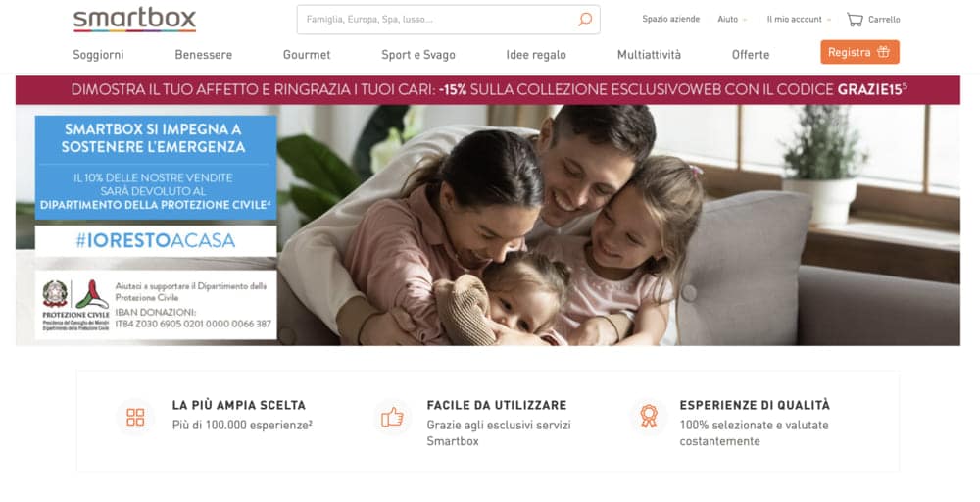
Task: Click the gift icon on Registra button
Action: click(x=883, y=52)
